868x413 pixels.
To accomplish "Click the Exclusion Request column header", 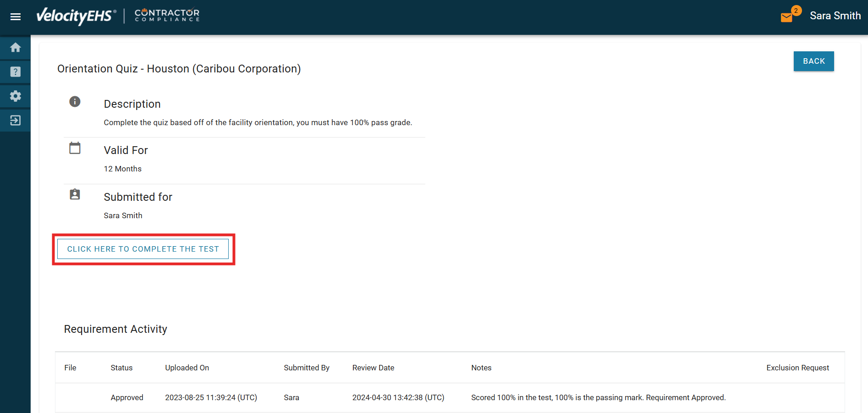I will tap(797, 368).
